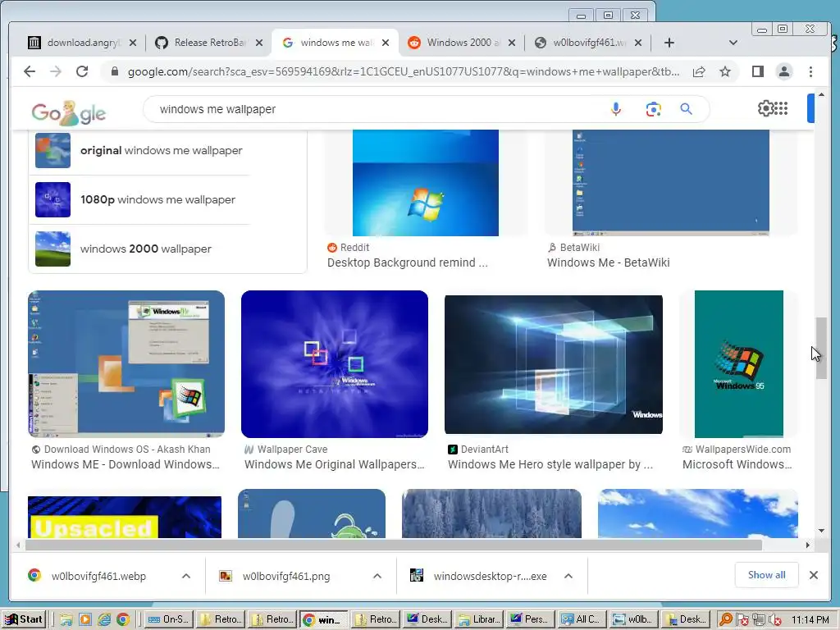Screen dimensions: 840x630
Task: Close the w0lbovifgf461 tab
Action: click(x=638, y=43)
